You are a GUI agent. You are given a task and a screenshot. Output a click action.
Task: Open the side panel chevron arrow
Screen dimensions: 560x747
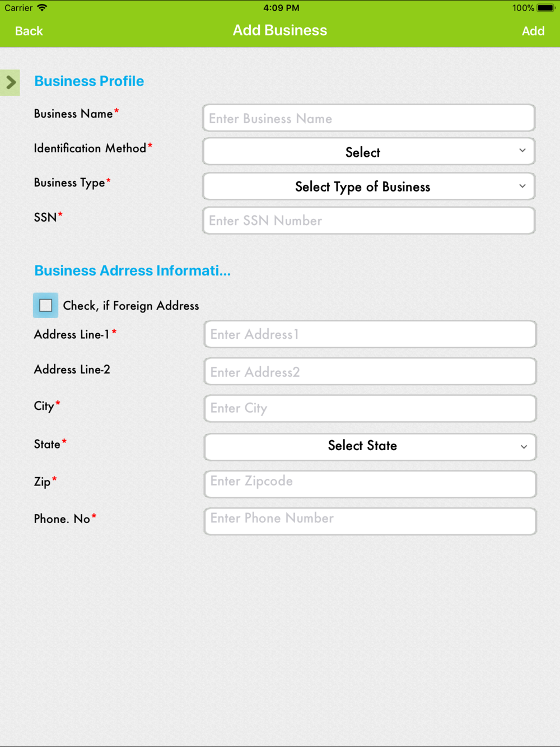coord(10,83)
